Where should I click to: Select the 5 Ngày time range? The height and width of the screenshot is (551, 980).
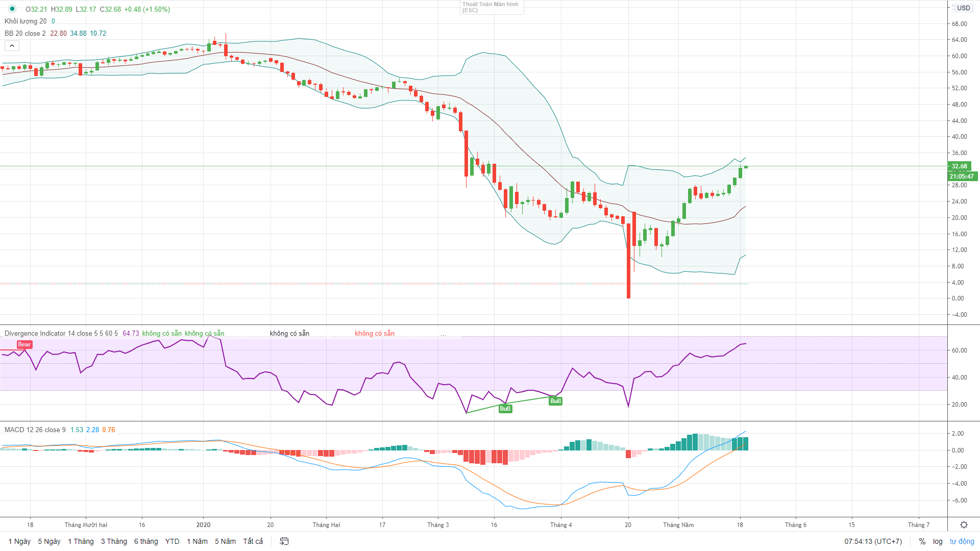49,541
